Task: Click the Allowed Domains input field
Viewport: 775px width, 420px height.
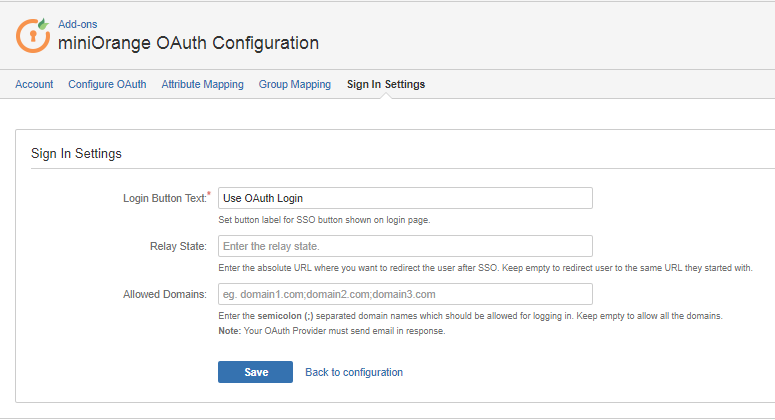Action: (405, 294)
